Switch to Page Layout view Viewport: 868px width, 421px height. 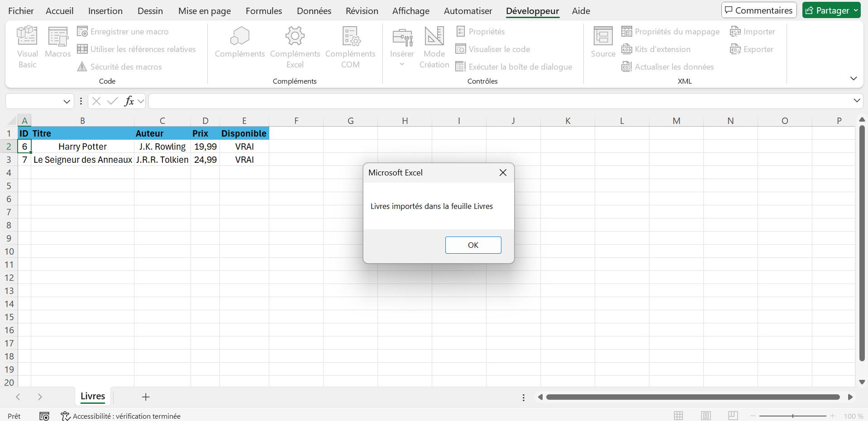706,416
